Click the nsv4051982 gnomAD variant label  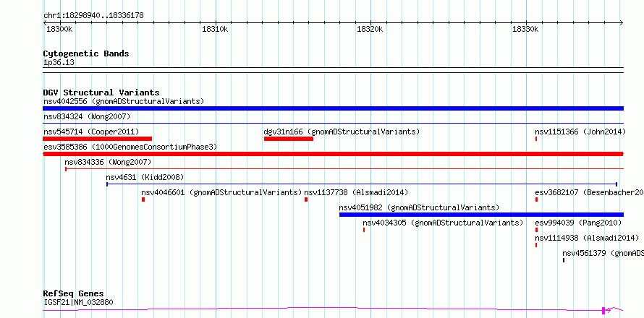(x=420, y=207)
